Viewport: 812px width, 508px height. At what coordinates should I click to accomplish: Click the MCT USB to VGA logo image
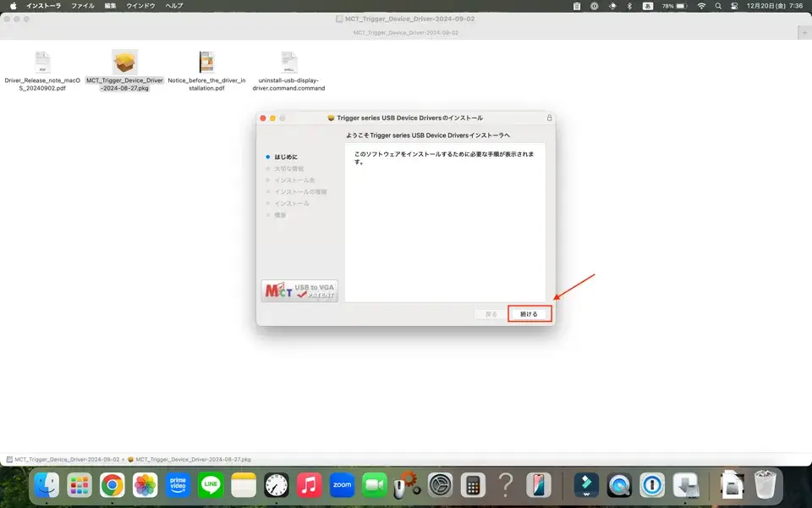[x=299, y=290]
